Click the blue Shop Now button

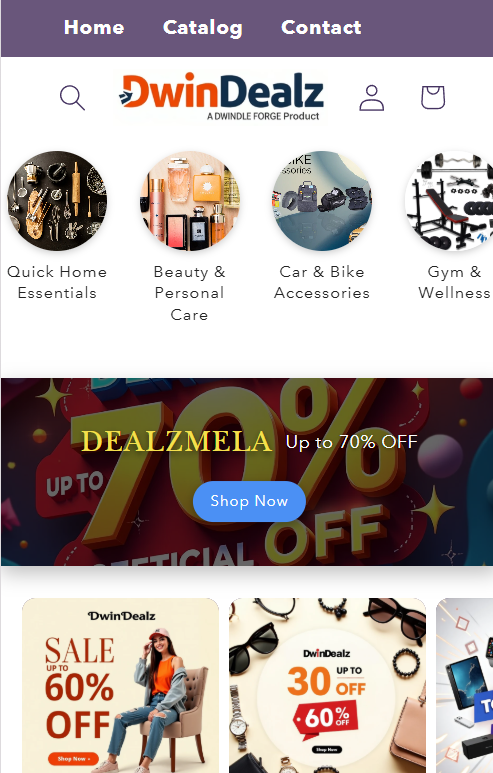249,501
